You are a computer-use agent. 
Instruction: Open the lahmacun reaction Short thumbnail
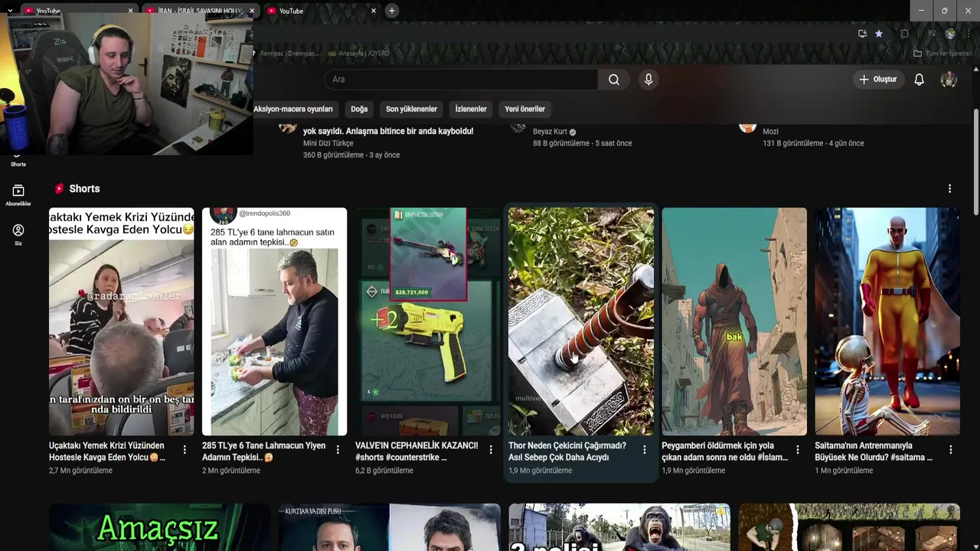point(274,321)
